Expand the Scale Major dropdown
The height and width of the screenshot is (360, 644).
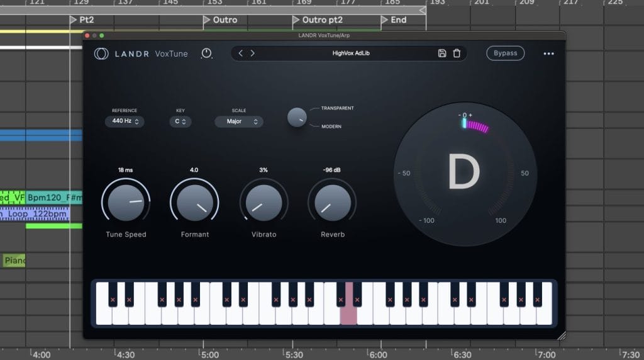click(238, 121)
